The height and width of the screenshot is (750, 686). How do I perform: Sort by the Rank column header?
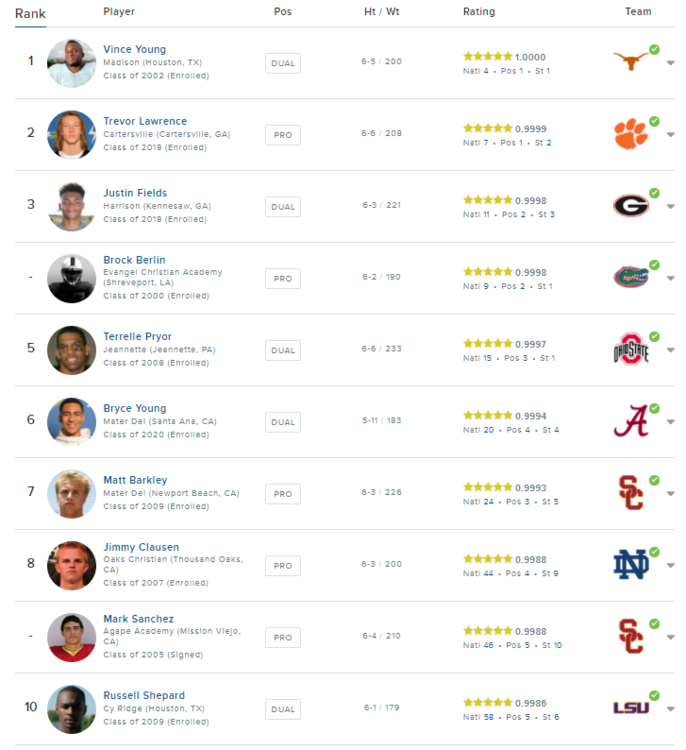pyautogui.click(x=30, y=13)
